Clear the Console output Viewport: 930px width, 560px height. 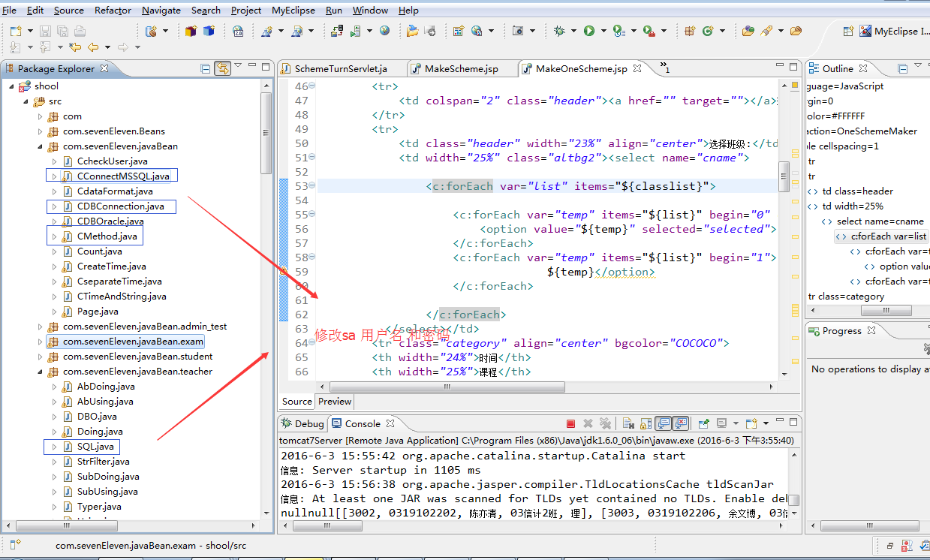tap(628, 423)
